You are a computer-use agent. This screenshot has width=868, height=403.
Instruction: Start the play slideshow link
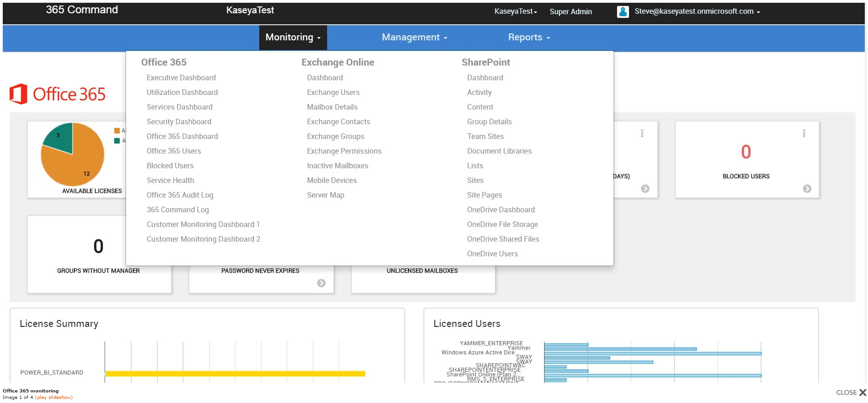tap(54, 397)
